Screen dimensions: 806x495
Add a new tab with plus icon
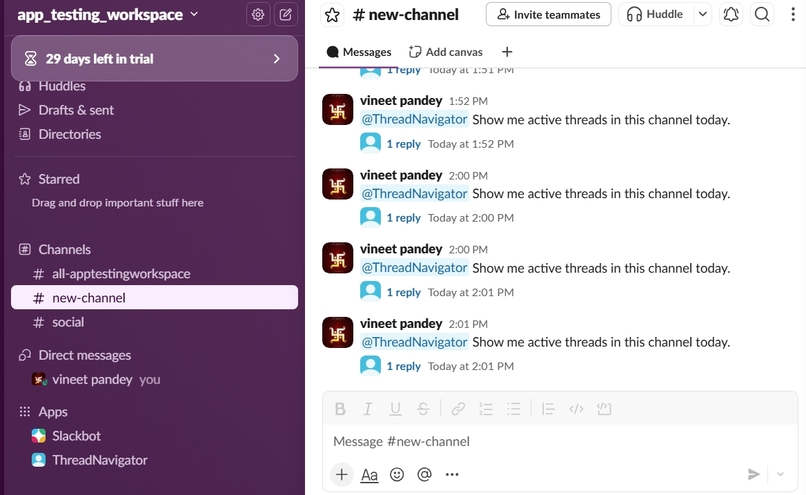coord(507,52)
